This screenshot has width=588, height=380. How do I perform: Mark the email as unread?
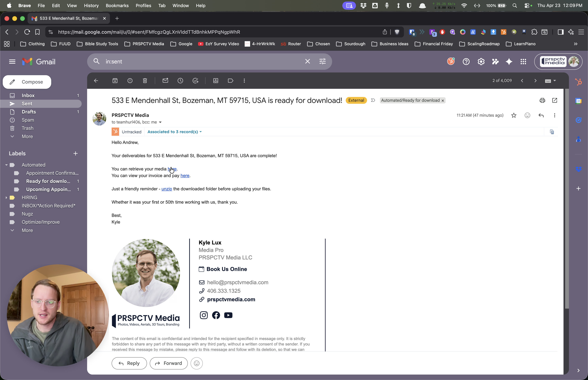tap(165, 81)
